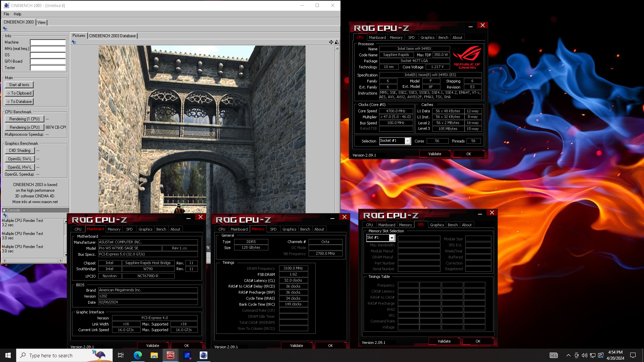Open Task View from the taskbar

point(121,355)
